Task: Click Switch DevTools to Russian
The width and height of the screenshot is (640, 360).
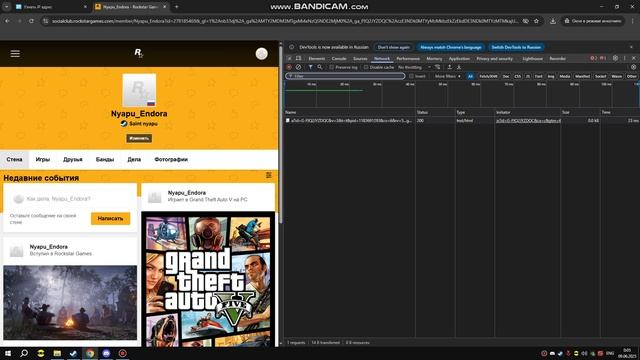Action: (516, 47)
